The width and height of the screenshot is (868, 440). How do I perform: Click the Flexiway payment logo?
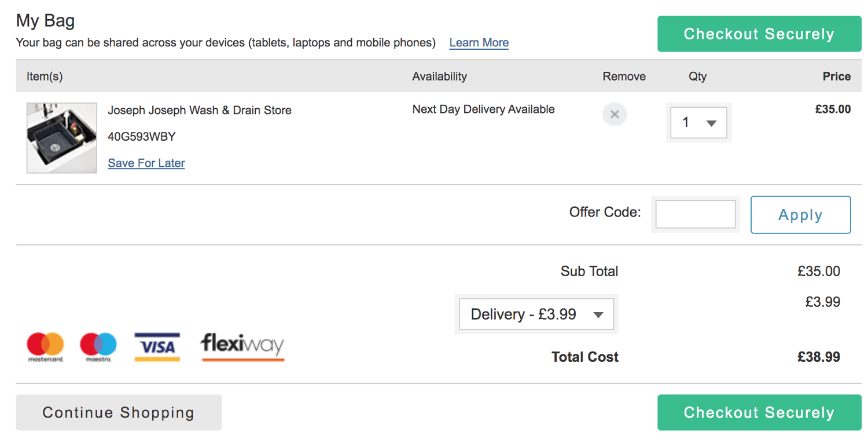coord(242,347)
